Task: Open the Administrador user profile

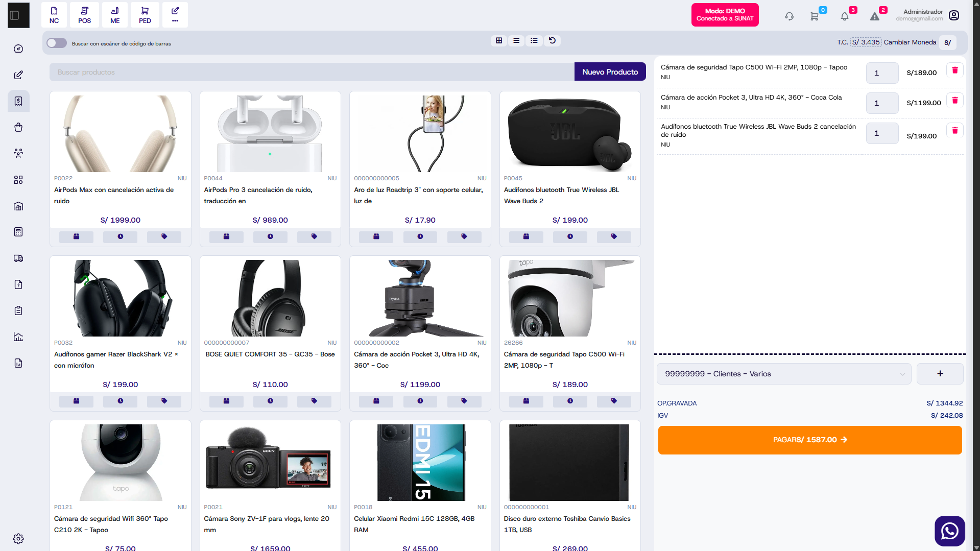Action: coord(927,15)
